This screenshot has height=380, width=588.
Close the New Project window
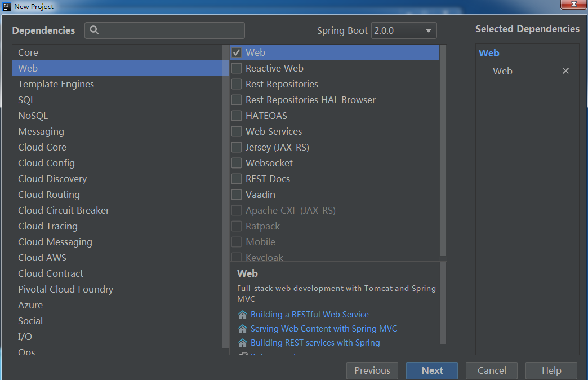pyautogui.click(x=573, y=4)
